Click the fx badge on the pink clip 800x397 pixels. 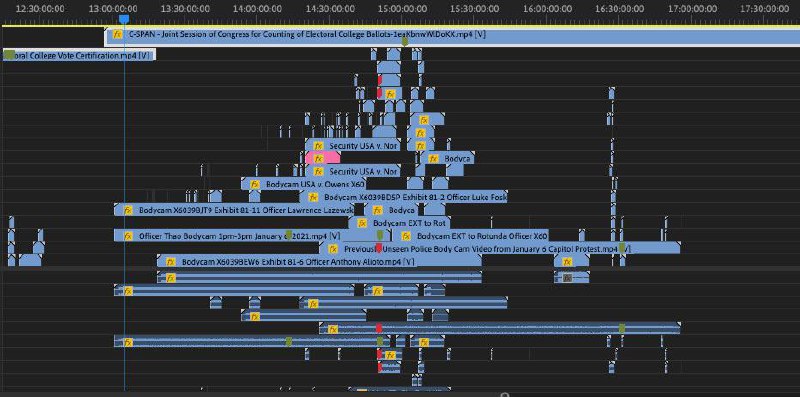tap(318, 158)
